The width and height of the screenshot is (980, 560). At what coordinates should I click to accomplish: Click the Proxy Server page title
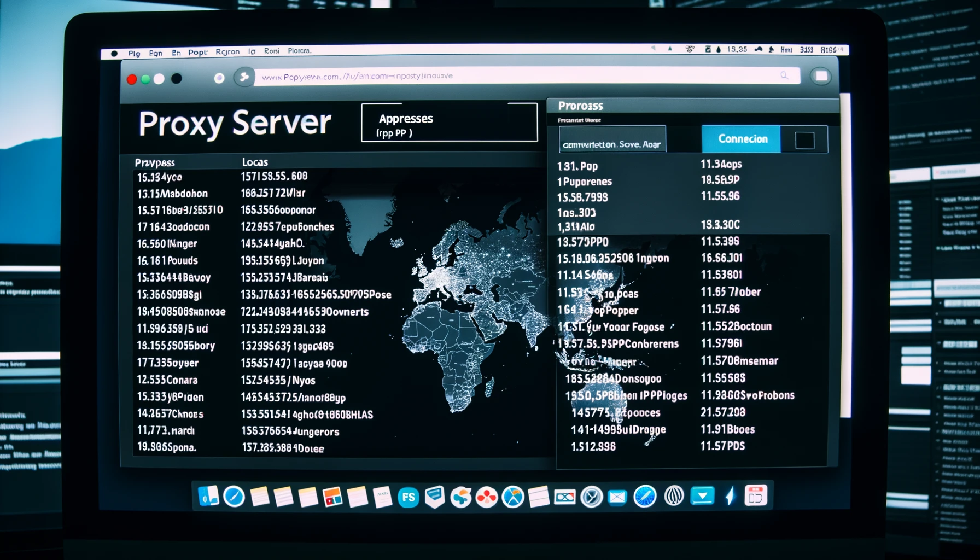click(235, 123)
